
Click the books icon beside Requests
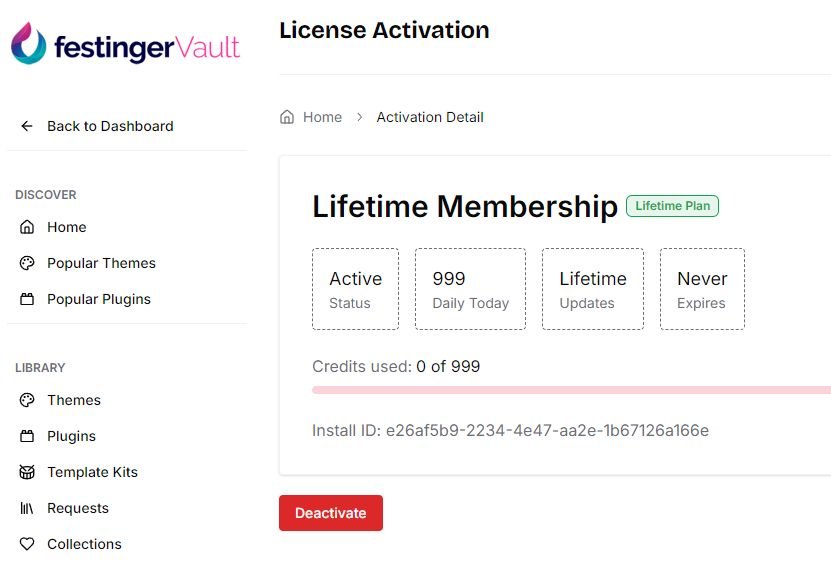point(27,508)
